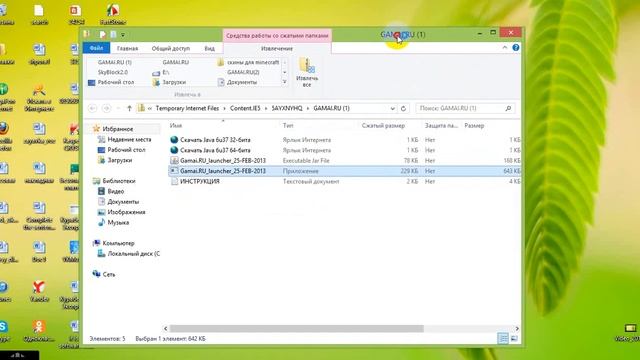Collapse the ribbon with the chevron

pos(504,48)
